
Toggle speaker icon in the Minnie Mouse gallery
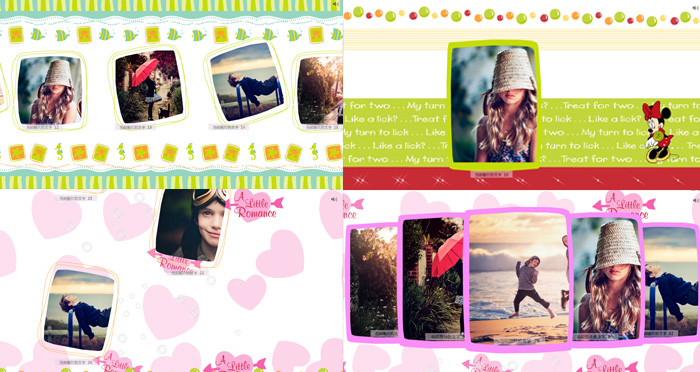tap(696, 8)
